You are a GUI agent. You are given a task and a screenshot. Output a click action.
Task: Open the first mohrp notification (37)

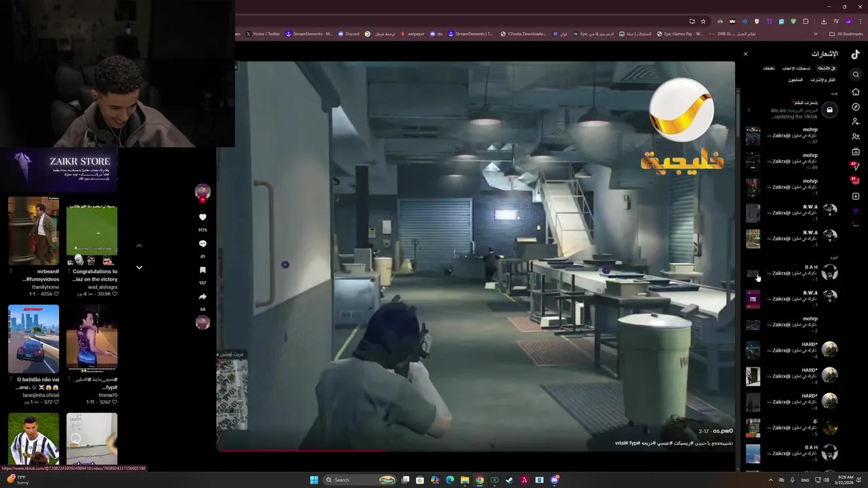pos(791,136)
